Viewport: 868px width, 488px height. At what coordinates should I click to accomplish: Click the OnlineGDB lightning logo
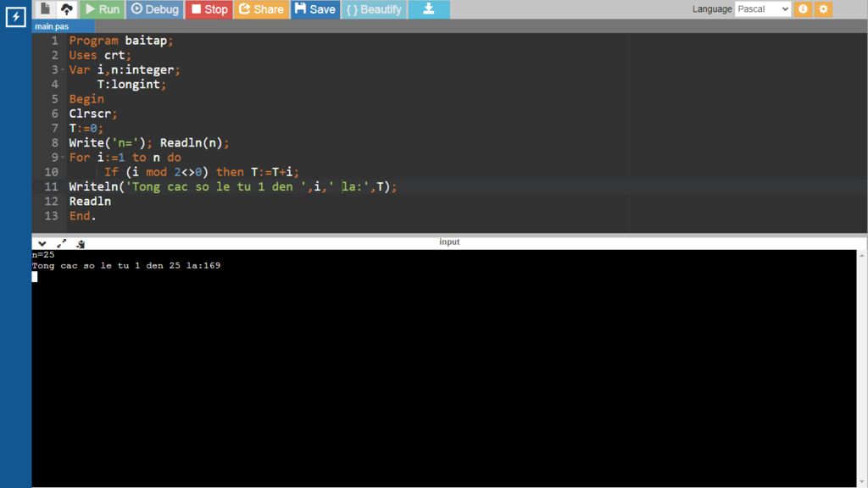15,17
